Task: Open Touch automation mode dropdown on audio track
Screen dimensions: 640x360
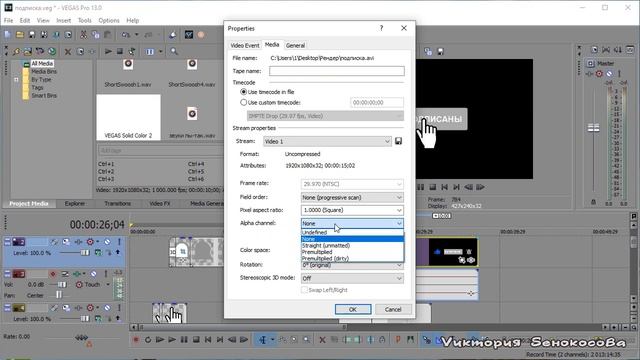Action: pos(108,284)
